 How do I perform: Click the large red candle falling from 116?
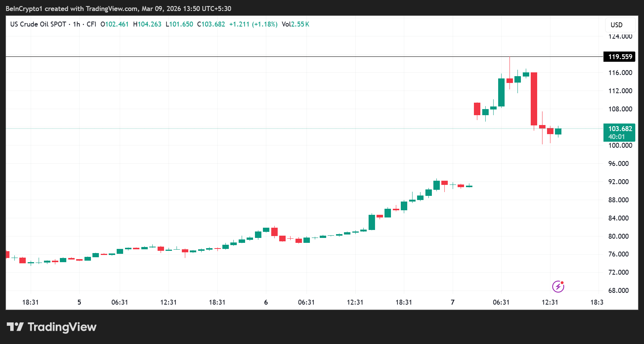pyautogui.click(x=534, y=99)
